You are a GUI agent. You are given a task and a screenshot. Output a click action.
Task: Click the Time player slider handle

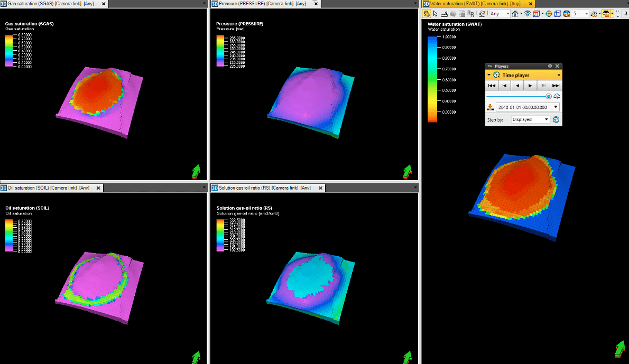click(549, 96)
